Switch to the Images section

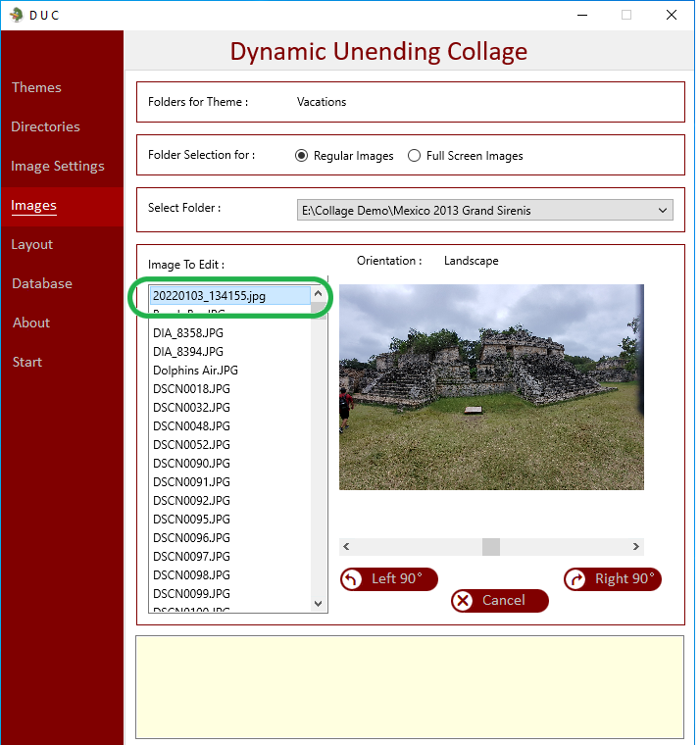(x=33, y=205)
